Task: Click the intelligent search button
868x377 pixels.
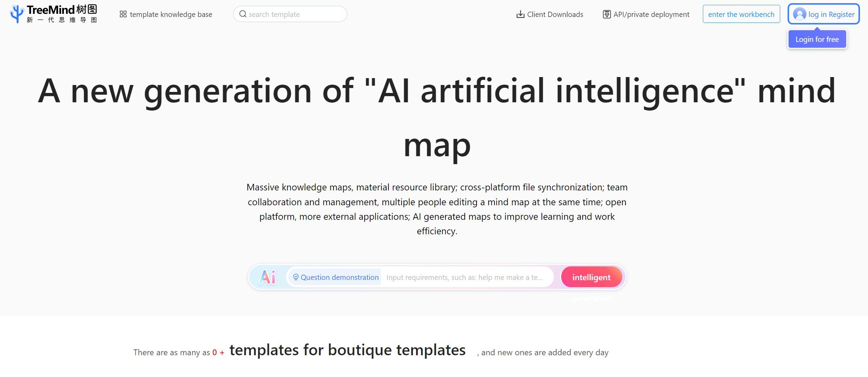Action: 591,277
